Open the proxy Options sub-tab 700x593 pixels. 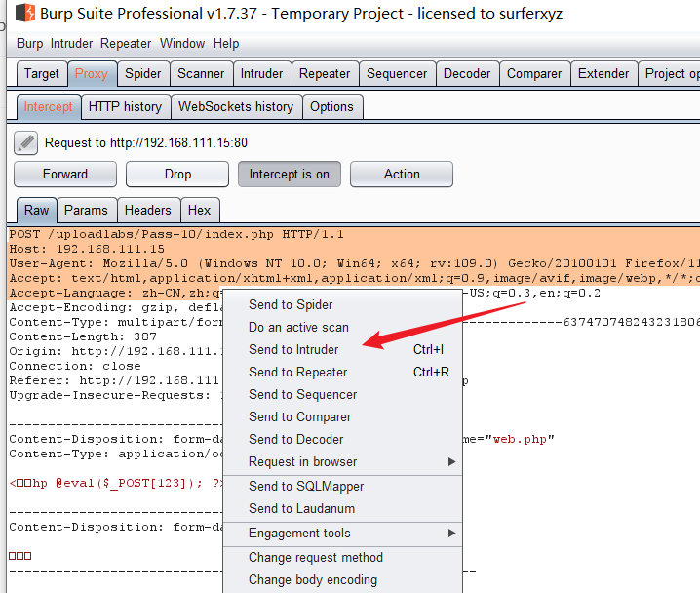tap(331, 107)
